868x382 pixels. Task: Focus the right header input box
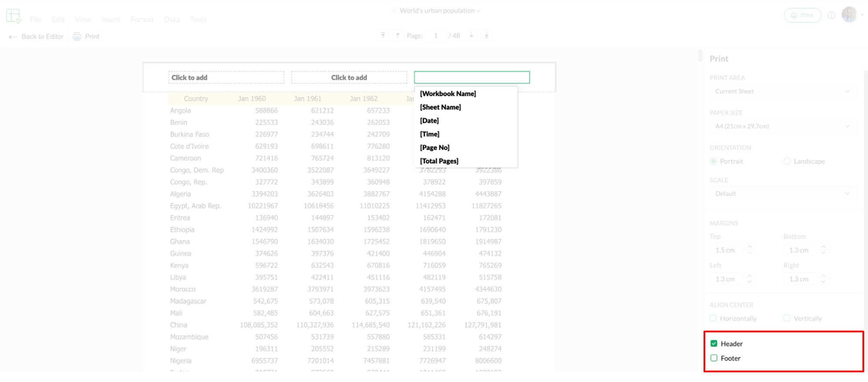(x=472, y=77)
